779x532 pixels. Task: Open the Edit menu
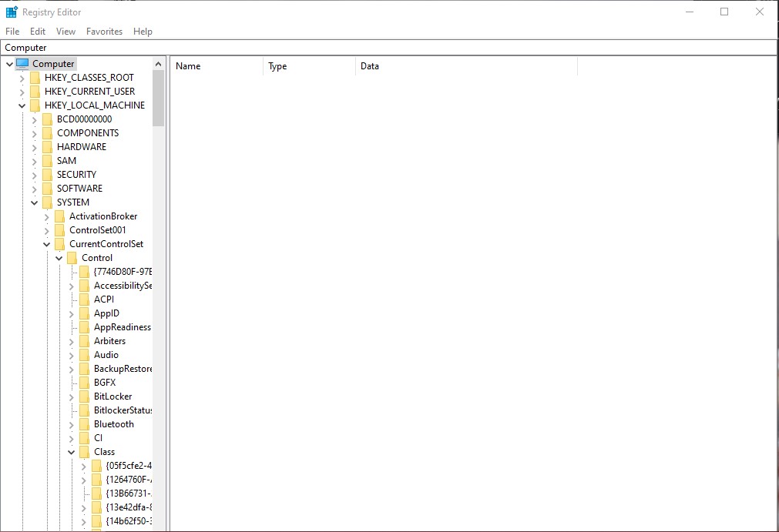click(38, 32)
